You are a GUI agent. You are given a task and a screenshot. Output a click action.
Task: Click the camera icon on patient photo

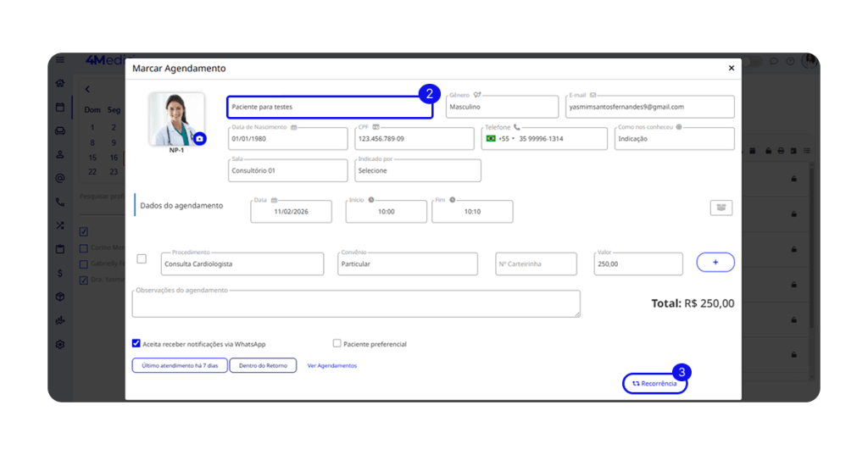(199, 138)
